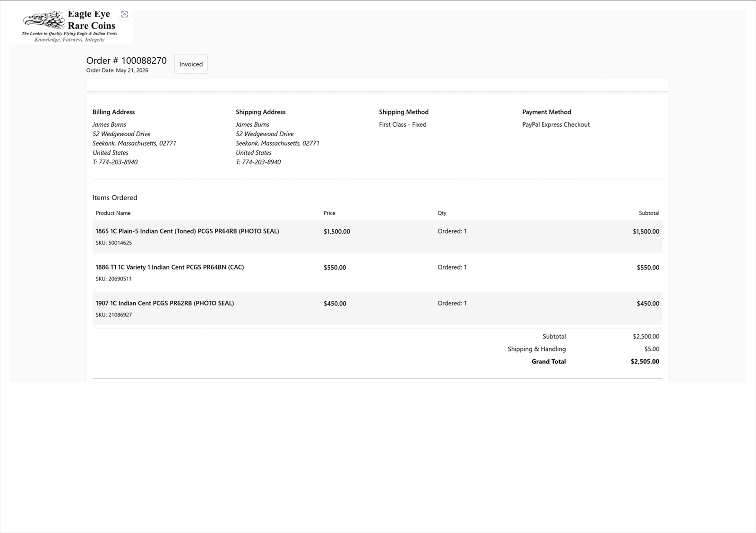The height and width of the screenshot is (533, 756).
Task: Open the 1886 T1 1C Variety 1 product
Action: click(170, 267)
